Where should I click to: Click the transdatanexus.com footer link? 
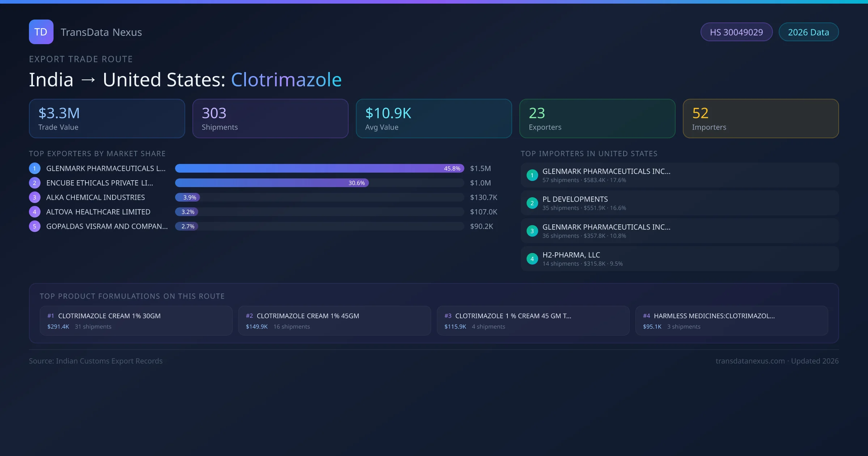(x=750, y=361)
